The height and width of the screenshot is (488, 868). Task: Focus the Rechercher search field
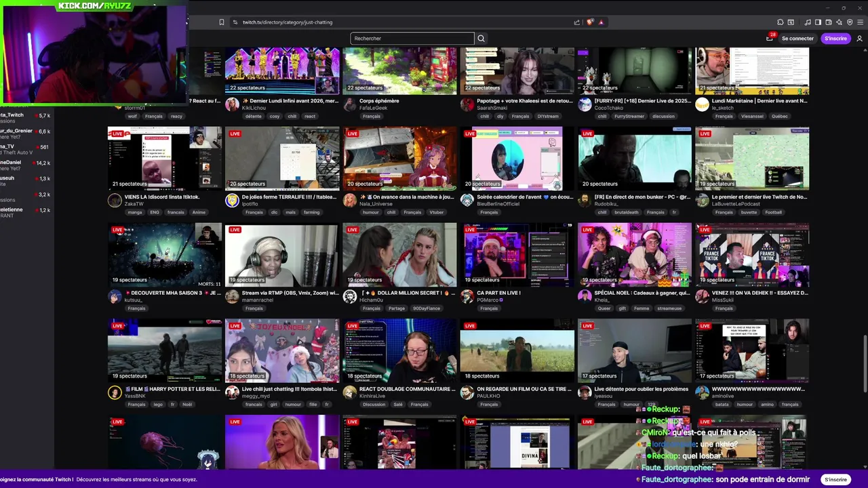(x=412, y=39)
